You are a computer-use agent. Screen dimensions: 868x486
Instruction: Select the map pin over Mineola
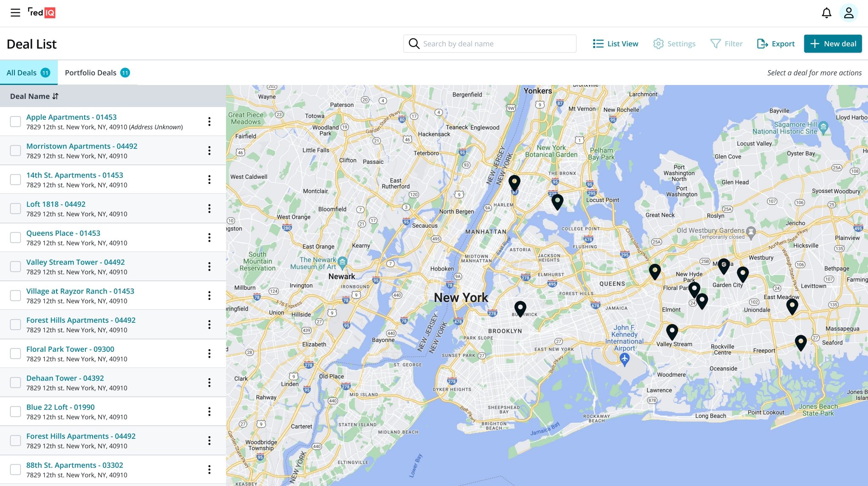[724, 266]
